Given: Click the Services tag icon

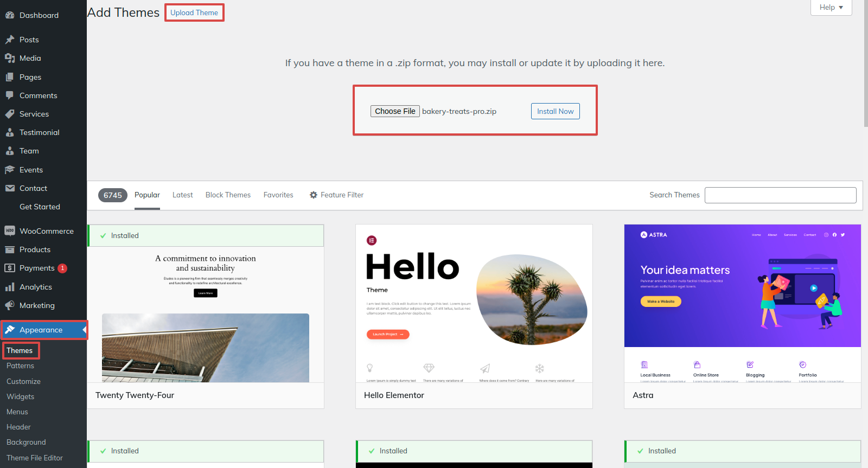Looking at the screenshot, I should point(10,114).
